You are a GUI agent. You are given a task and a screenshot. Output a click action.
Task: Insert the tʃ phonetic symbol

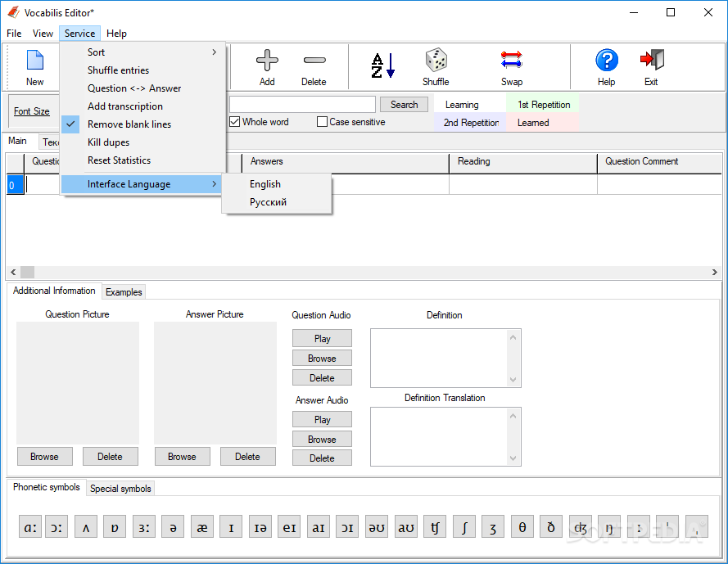click(435, 526)
